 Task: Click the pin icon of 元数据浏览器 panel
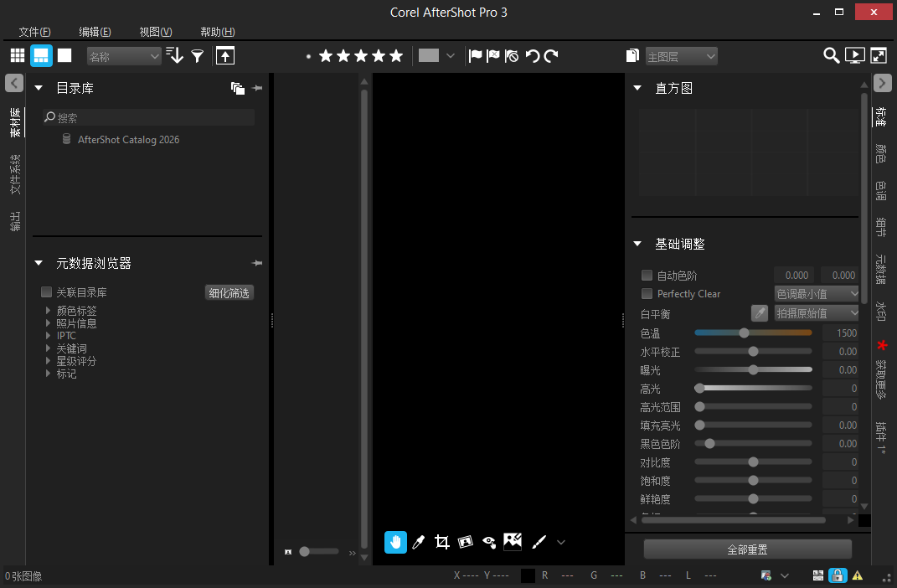pyautogui.click(x=257, y=263)
